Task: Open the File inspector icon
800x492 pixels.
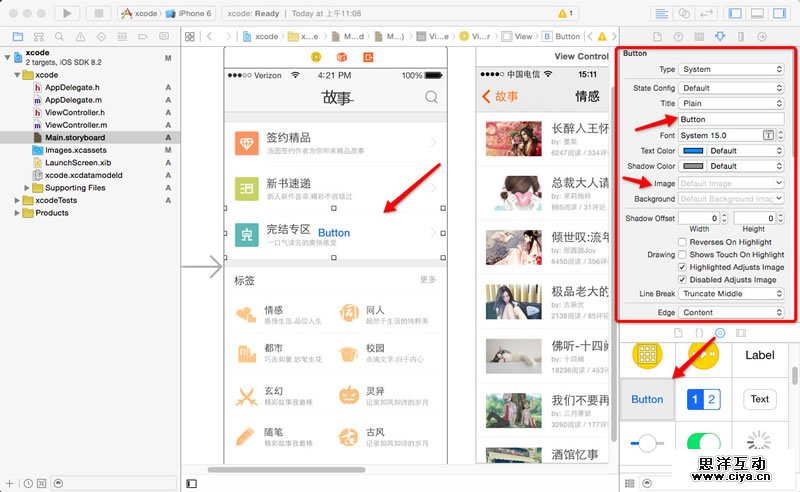Action: click(x=657, y=36)
